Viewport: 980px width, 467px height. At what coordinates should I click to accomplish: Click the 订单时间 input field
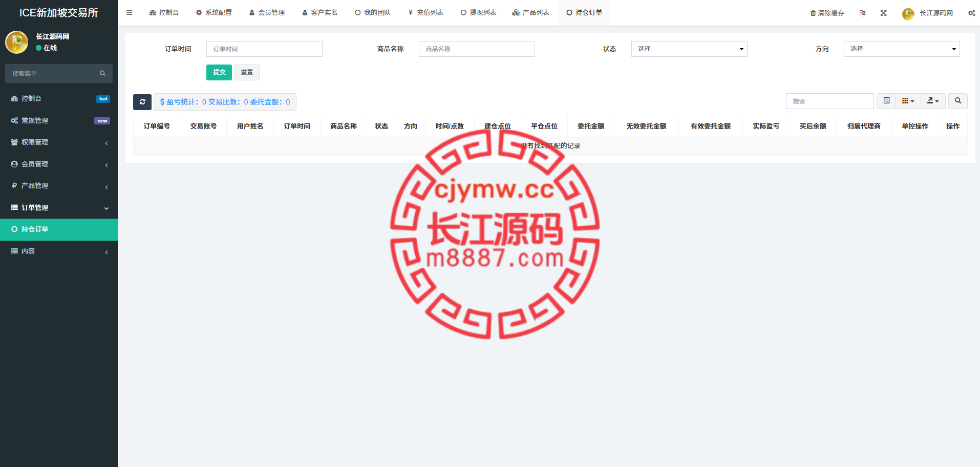[x=264, y=49]
